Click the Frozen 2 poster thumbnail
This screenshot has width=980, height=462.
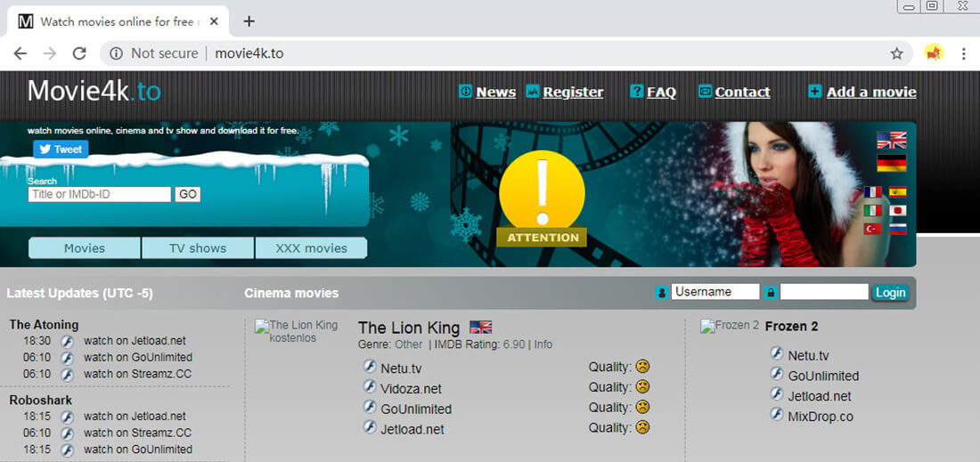730,325
